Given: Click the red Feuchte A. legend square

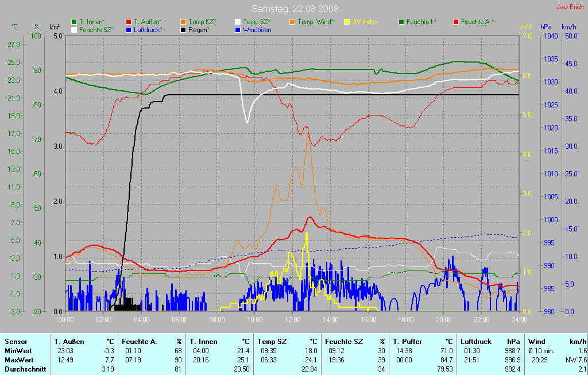Looking at the screenshot, I should [x=456, y=22].
